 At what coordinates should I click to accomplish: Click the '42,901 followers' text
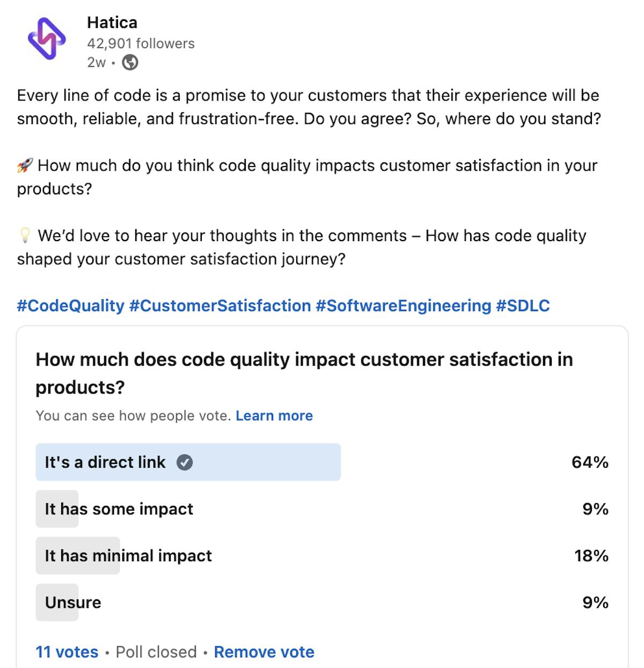pyautogui.click(x=141, y=43)
